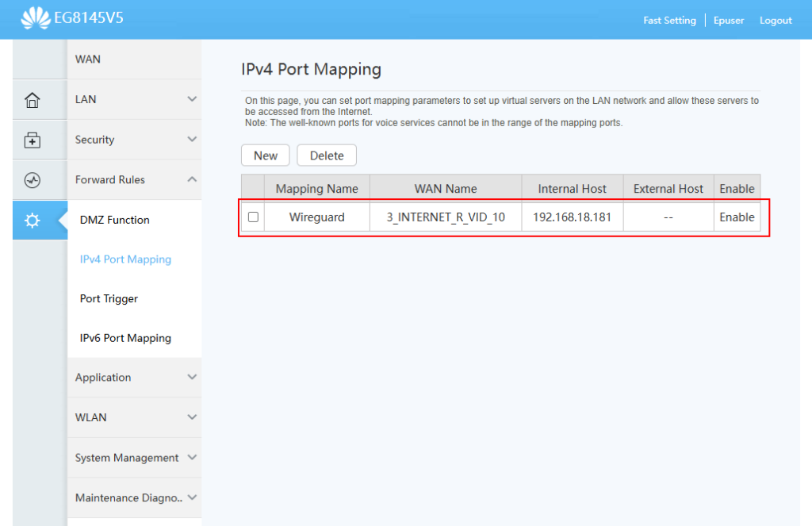Click the New button
The height and width of the screenshot is (526, 812).
[x=266, y=155]
